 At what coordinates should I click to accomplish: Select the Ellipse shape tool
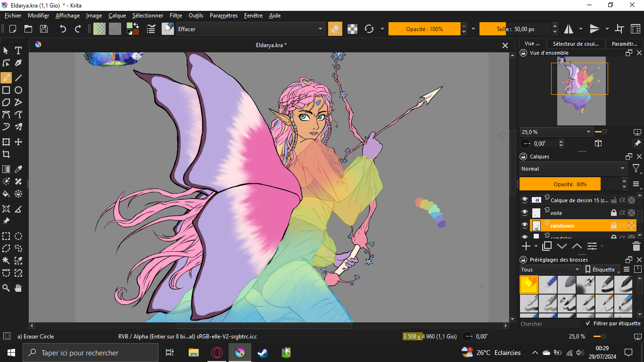[18, 90]
